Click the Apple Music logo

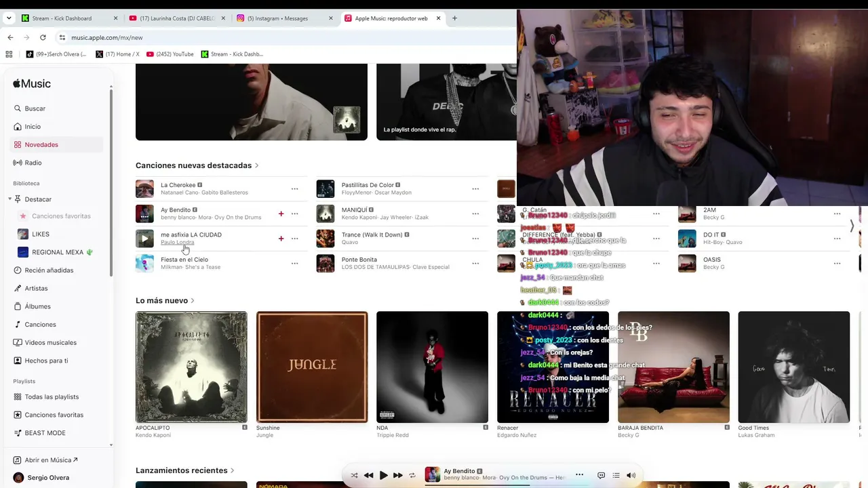(32, 83)
